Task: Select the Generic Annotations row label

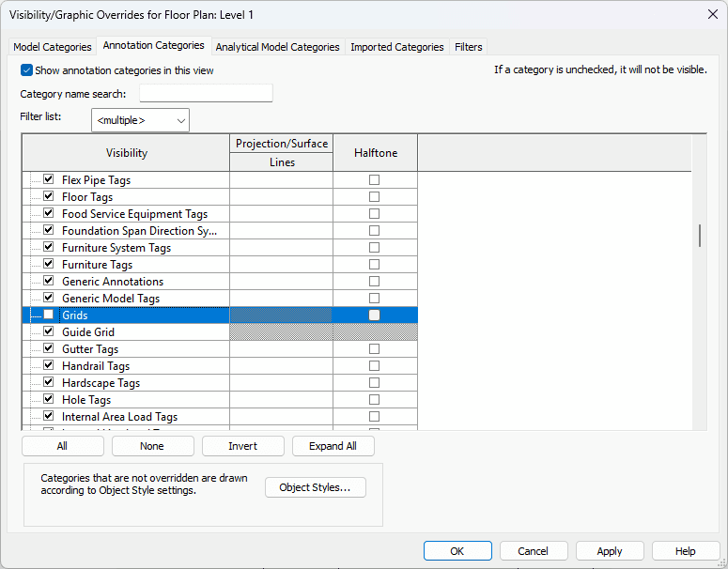Action: (x=113, y=282)
